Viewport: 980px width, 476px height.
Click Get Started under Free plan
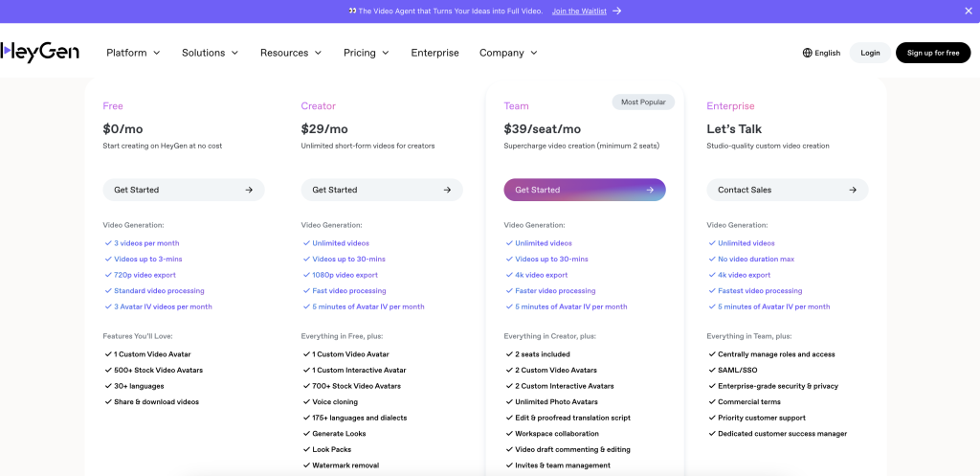pos(184,190)
